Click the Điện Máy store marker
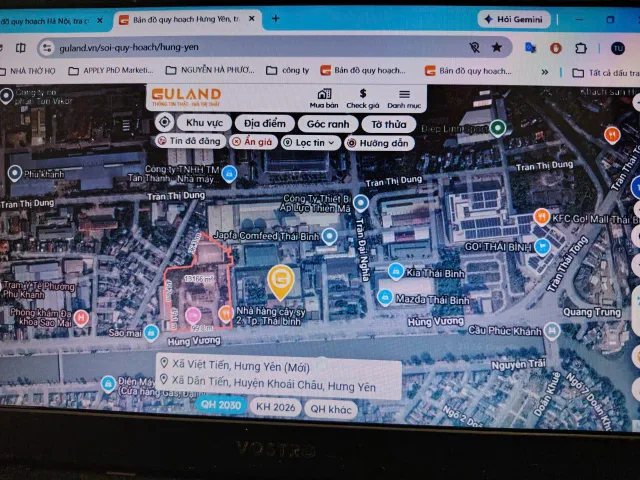640x480 pixels. (x=108, y=384)
